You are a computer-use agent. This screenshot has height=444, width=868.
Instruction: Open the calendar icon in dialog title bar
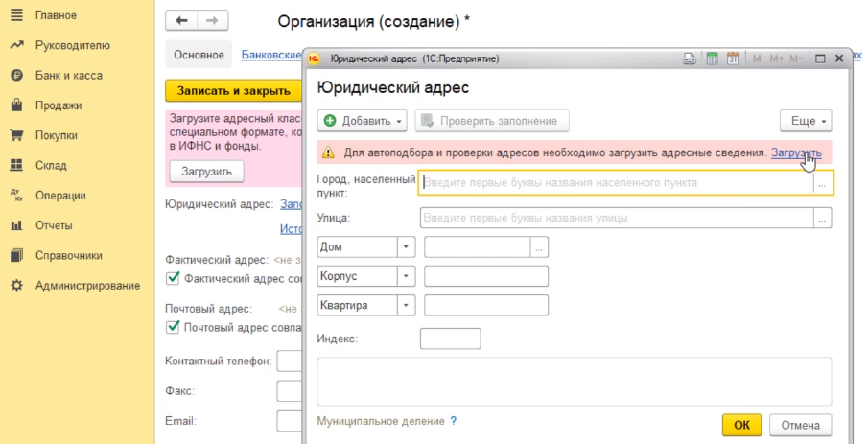(x=733, y=58)
